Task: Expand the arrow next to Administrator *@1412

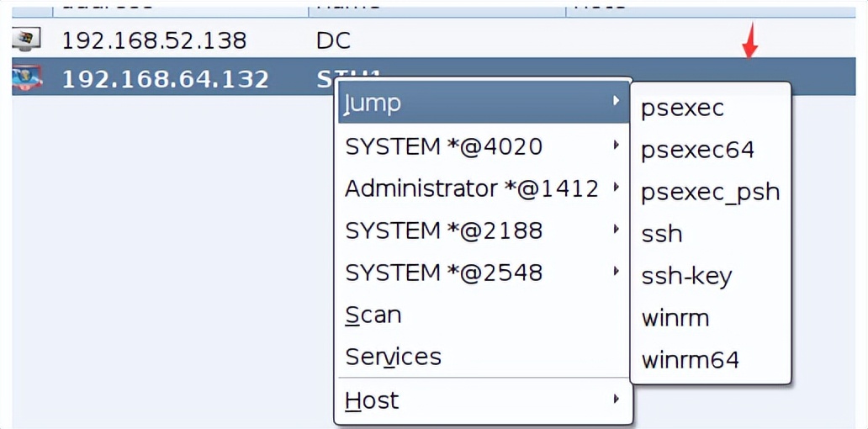Action: click(616, 187)
